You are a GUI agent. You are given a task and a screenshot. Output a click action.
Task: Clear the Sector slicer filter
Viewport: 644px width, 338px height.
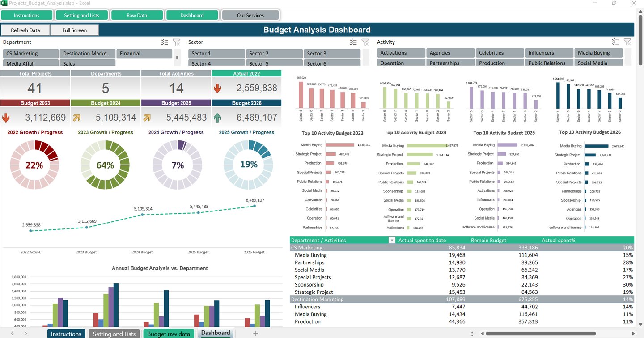click(x=365, y=42)
